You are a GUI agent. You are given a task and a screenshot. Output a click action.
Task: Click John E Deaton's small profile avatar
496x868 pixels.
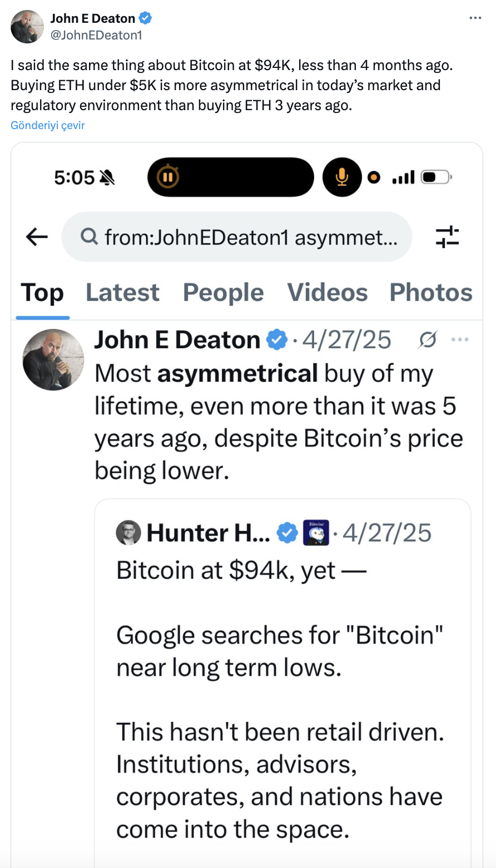coord(27,27)
